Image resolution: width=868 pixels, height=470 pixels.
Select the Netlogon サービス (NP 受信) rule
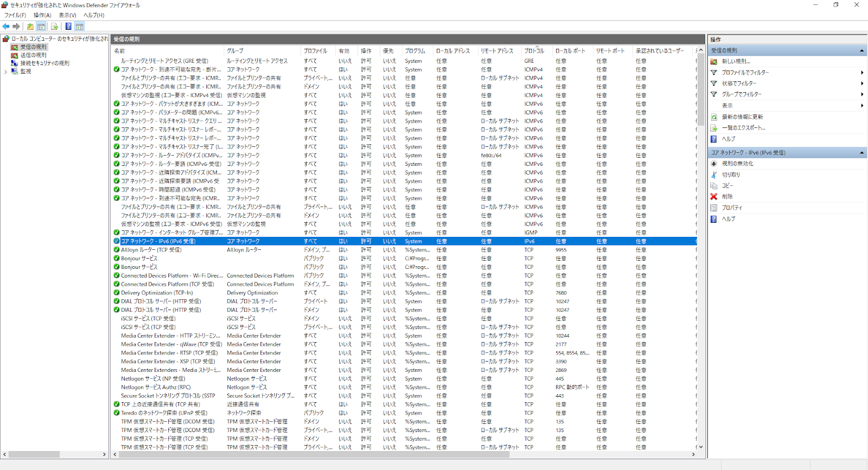click(x=153, y=379)
